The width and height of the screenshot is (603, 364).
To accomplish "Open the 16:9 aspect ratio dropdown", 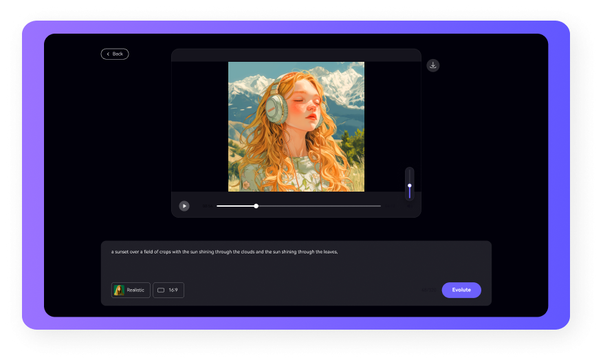I will [x=168, y=290].
